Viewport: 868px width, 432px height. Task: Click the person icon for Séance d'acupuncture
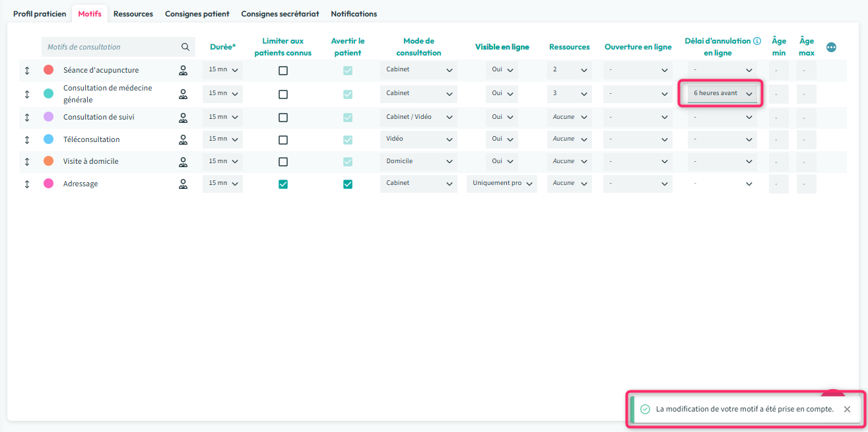(x=184, y=71)
